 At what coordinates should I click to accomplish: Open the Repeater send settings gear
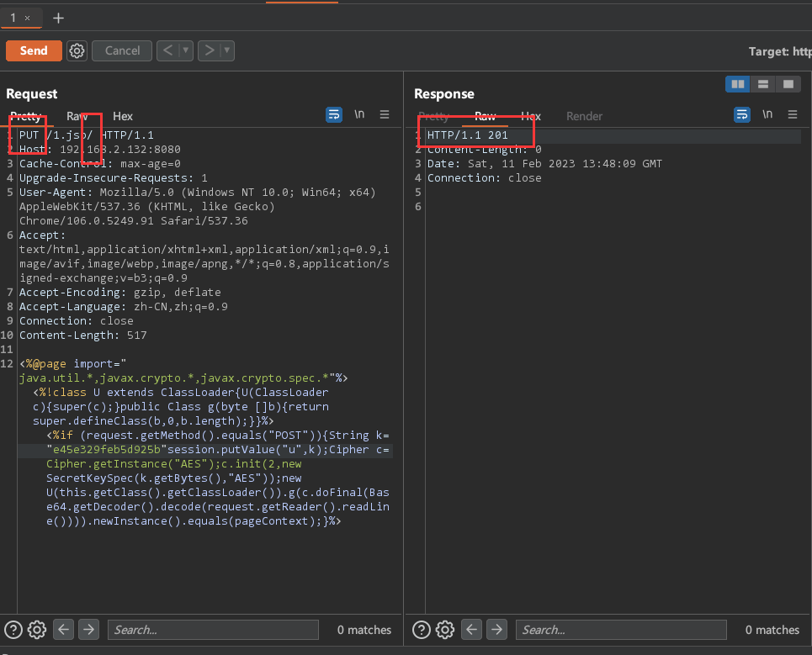(77, 50)
